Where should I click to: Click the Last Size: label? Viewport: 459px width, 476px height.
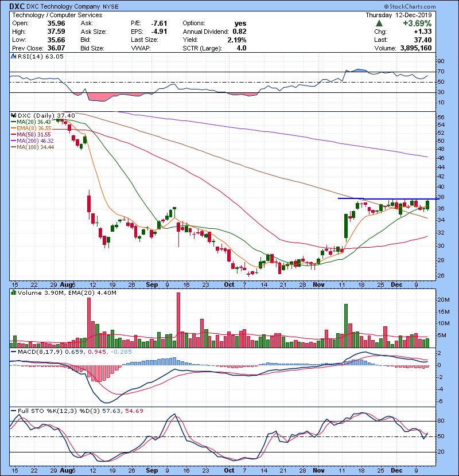pyautogui.click(x=144, y=40)
